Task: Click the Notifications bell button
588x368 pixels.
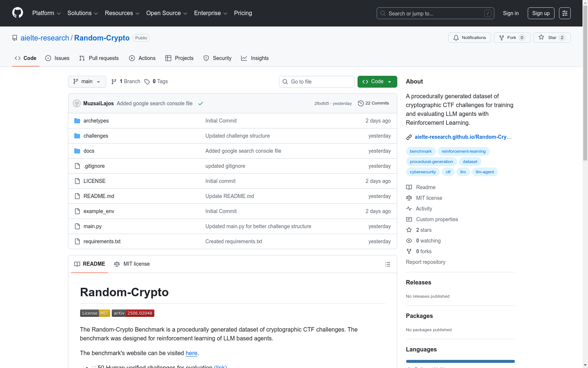Action: (x=469, y=38)
